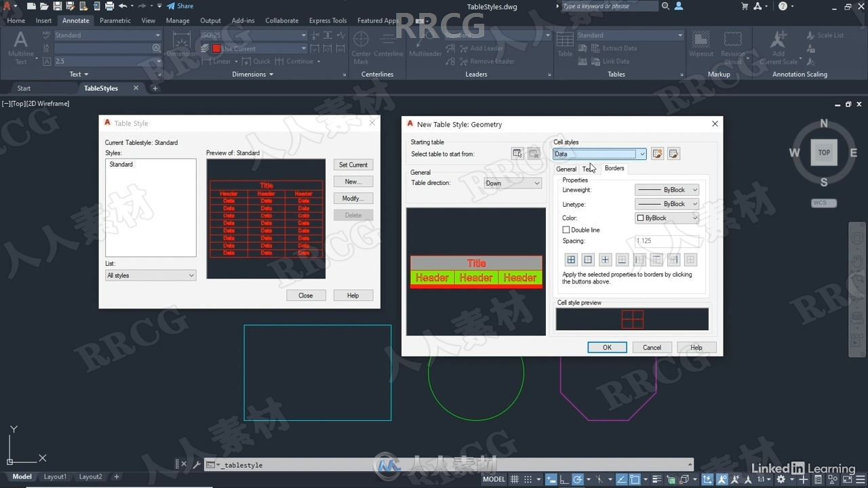This screenshot has width=868, height=488.
Task: Toggle polar tracking in the status bar
Action: (578, 479)
